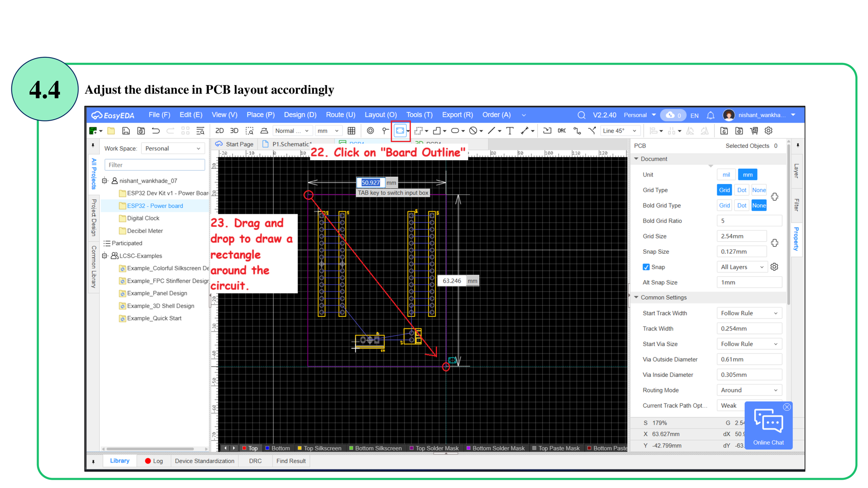868x488 pixels.
Task: Run the DRC check icon
Action: (562, 131)
